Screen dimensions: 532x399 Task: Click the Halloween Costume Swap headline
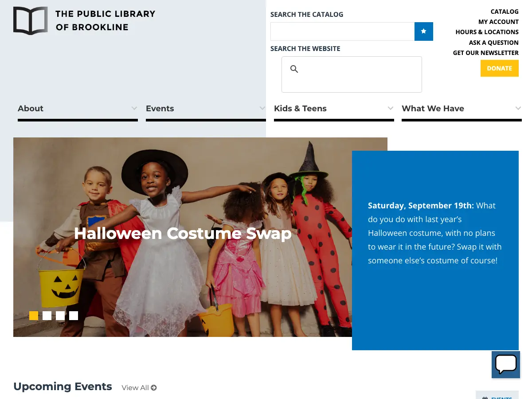[x=183, y=233]
